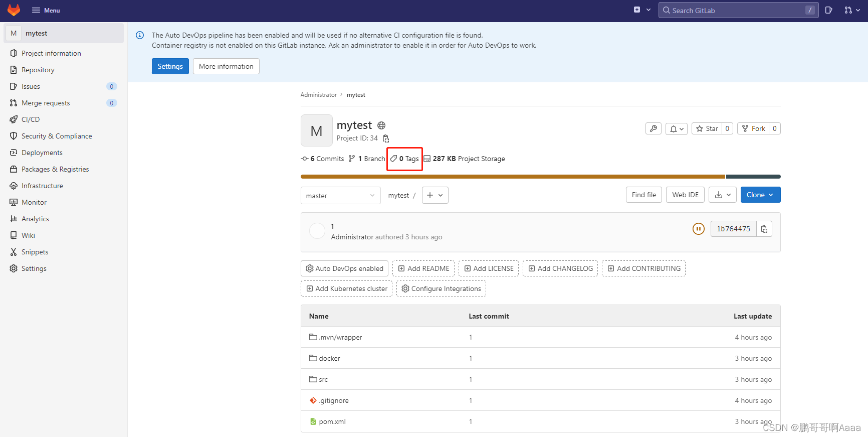Open the hamburger Menu
Viewport: 868px width, 437px height.
pyautogui.click(x=46, y=10)
